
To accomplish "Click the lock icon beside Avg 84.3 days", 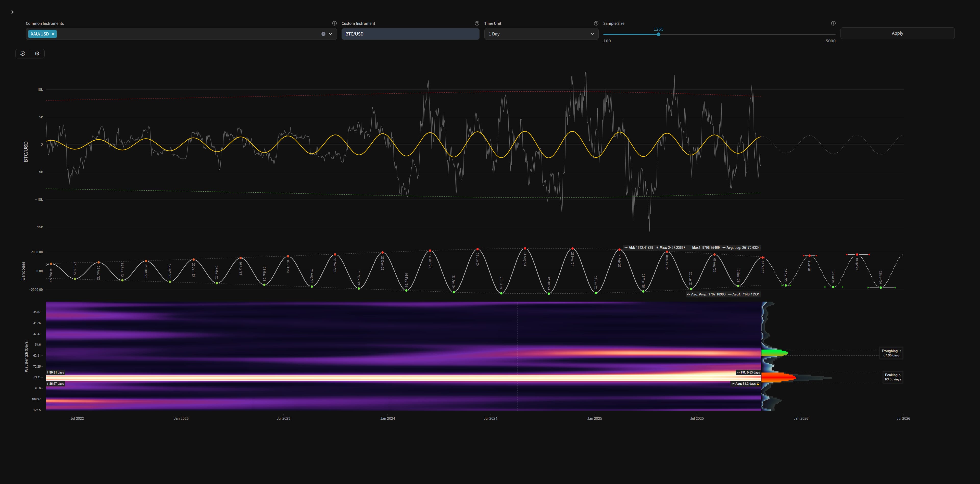I will click(758, 384).
